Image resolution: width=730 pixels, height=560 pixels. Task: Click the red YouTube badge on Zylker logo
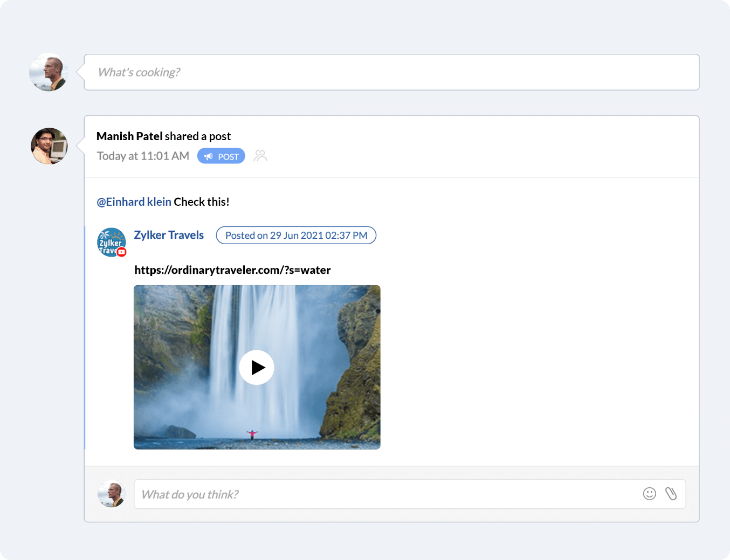pos(122,252)
